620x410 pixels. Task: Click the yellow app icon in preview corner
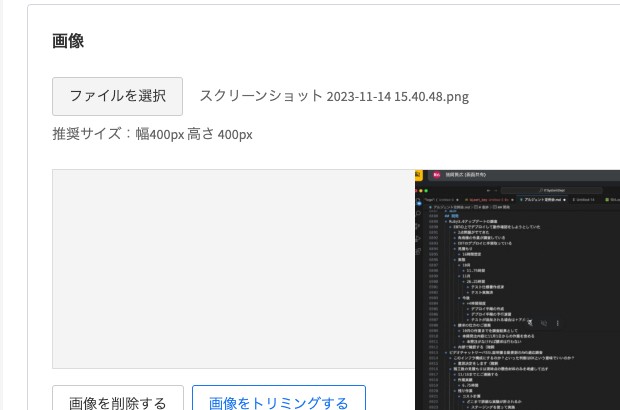[419, 175]
